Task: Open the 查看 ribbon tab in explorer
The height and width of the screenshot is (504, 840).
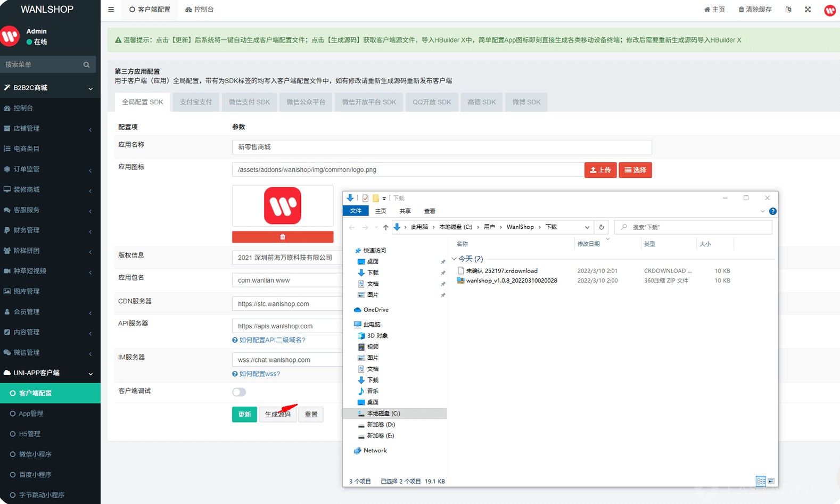Action: 430,211
